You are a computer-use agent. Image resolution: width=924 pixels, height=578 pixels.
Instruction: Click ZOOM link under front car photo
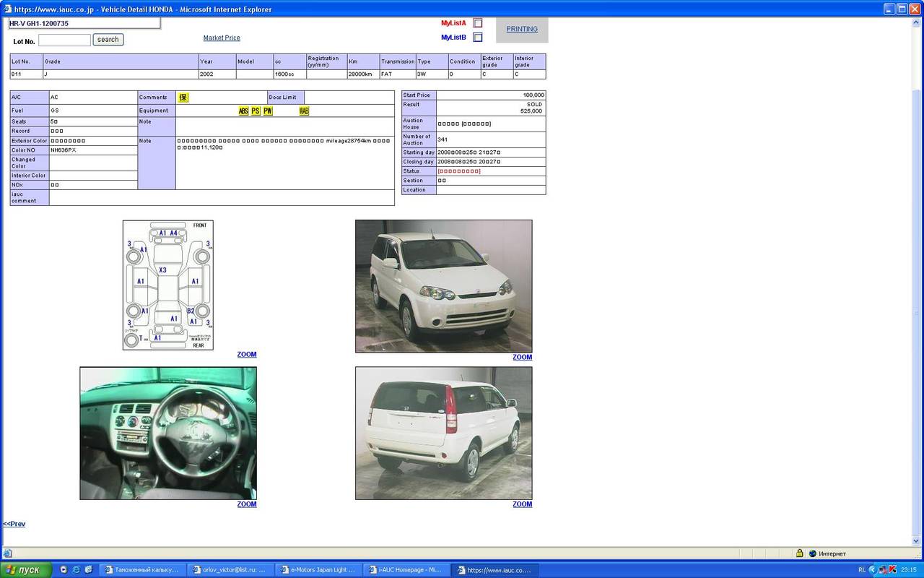point(523,357)
